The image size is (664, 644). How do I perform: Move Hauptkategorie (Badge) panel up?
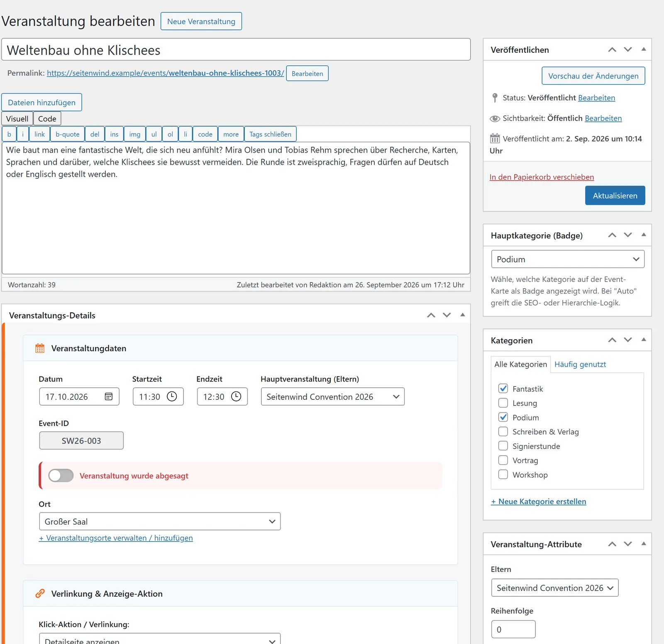point(612,235)
